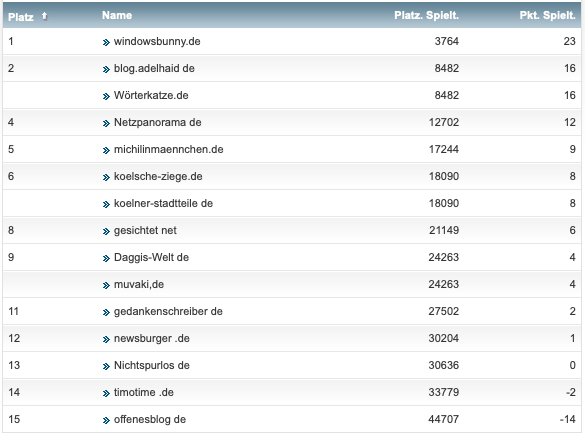Select the rank number 8
This screenshot has width=585, height=435.
click(11, 230)
